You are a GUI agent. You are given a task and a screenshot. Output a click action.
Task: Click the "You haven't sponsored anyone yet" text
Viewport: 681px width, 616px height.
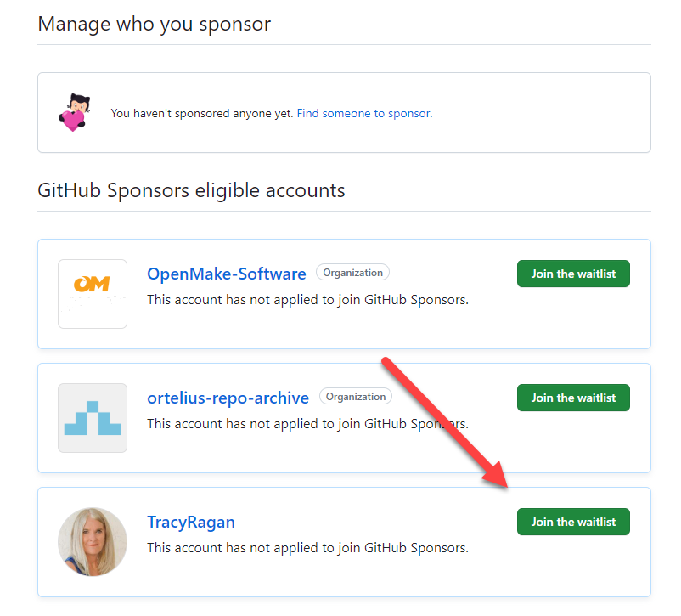(x=202, y=113)
